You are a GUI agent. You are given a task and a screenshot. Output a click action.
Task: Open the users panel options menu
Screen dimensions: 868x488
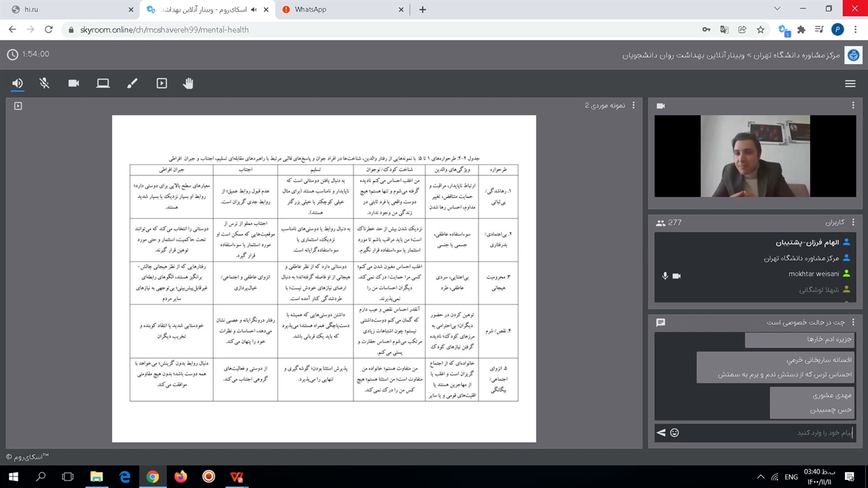(853, 222)
